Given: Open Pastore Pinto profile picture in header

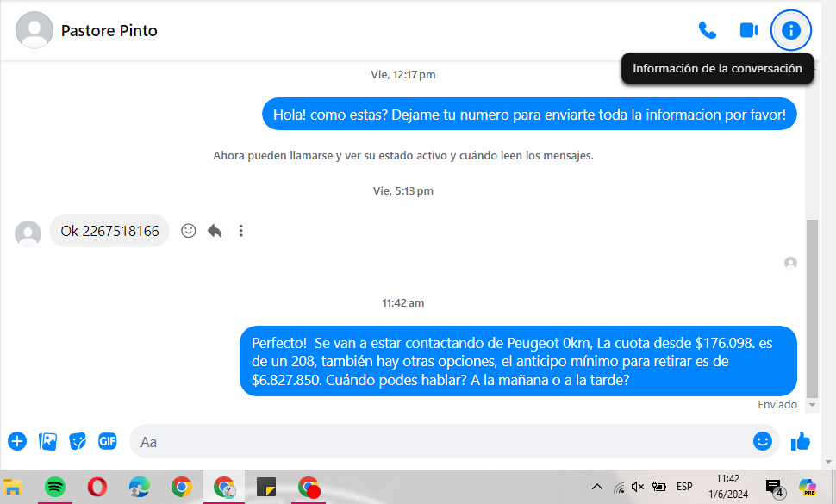Looking at the screenshot, I should 34,30.
